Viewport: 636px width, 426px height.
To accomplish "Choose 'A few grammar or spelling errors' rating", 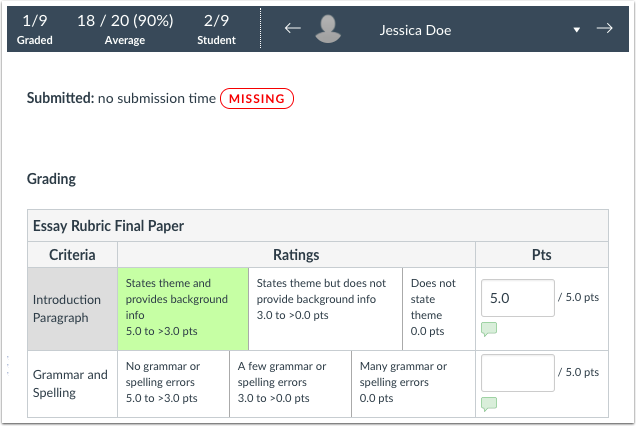I will pos(290,383).
